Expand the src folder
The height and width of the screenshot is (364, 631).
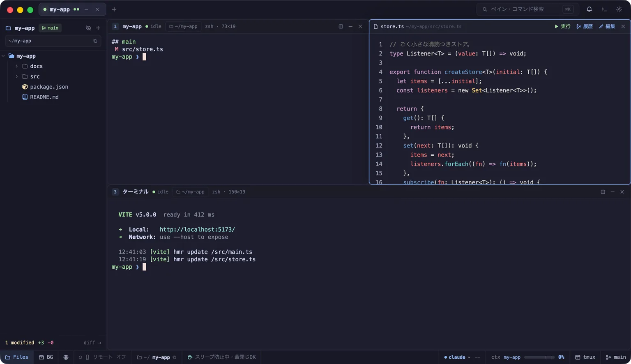coord(17,76)
